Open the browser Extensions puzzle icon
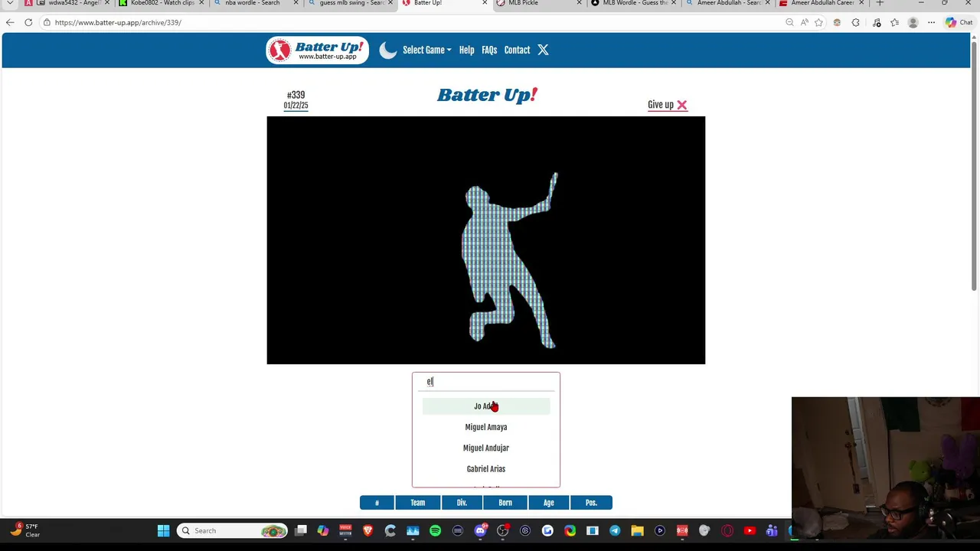The height and width of the screenshot is (551, 980). tap(855, 22)
